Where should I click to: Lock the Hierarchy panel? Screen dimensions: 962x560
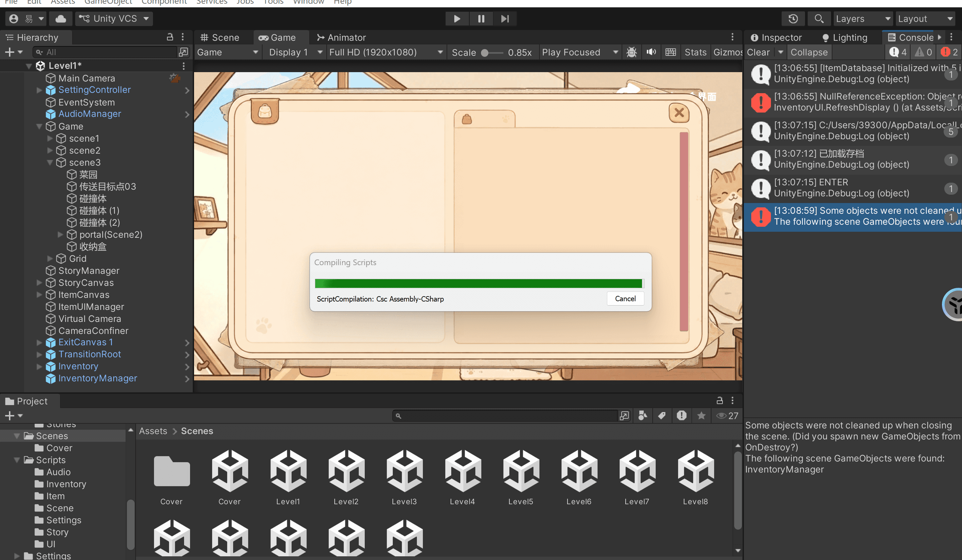click(x=170, y=37)
